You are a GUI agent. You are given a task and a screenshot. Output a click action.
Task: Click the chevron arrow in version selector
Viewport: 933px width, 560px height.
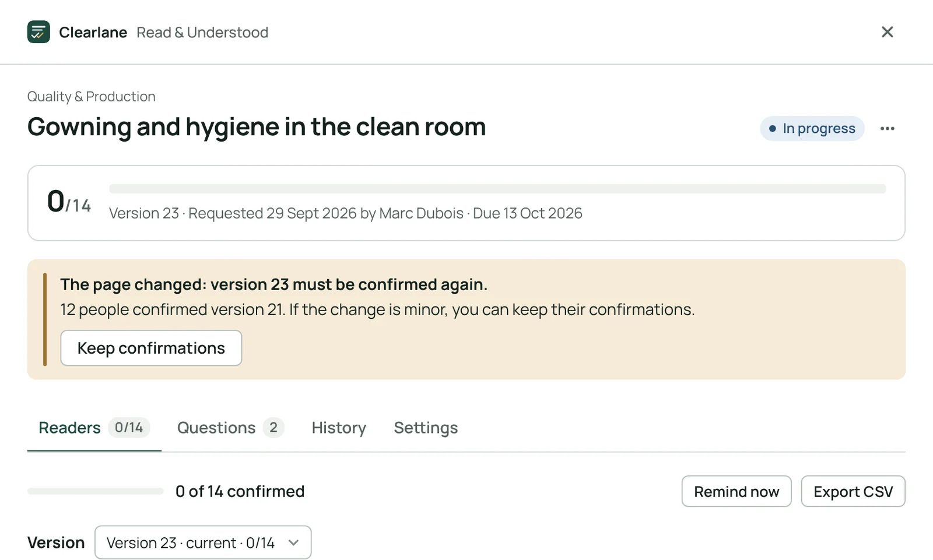[x=294, y=543]
